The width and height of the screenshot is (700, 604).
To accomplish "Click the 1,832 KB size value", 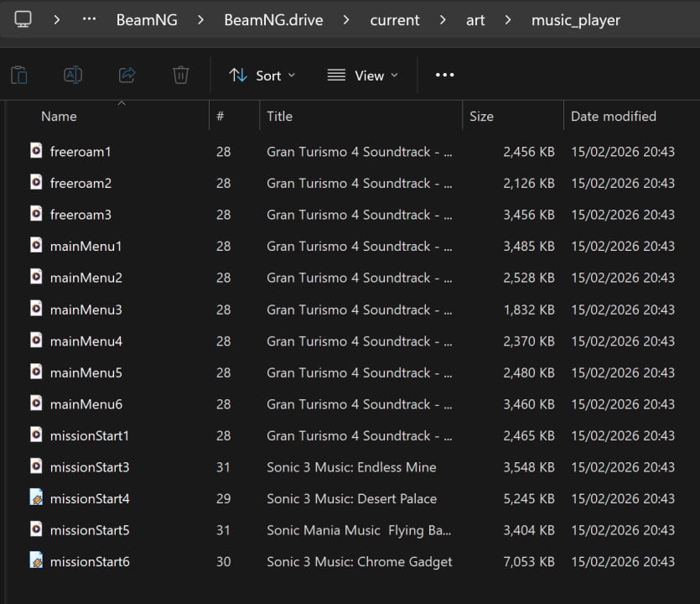I will pyautogui.click(x=529, y=310).
